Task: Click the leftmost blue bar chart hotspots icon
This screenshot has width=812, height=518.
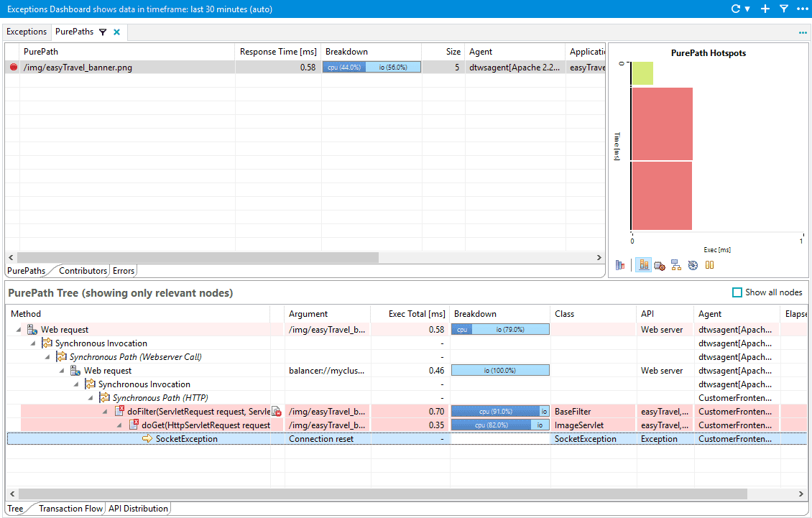Action: pyautogui.click(x=620, y=265)
